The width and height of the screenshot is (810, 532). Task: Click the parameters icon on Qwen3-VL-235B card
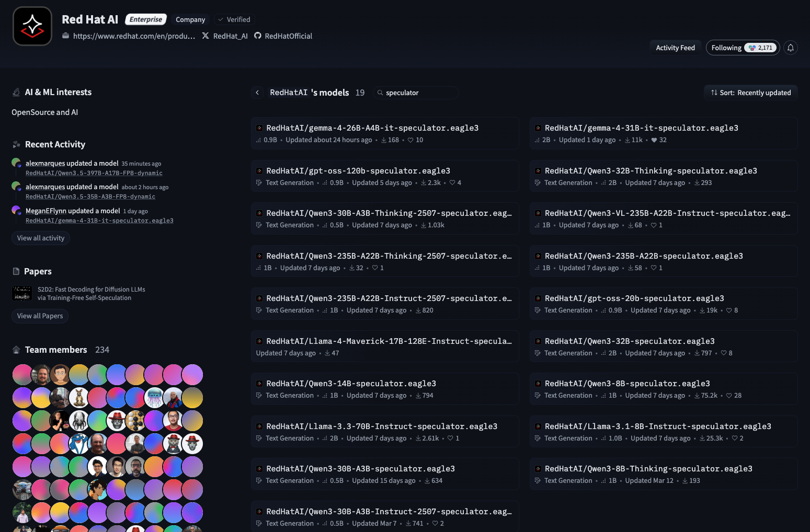tap(537, 225)
